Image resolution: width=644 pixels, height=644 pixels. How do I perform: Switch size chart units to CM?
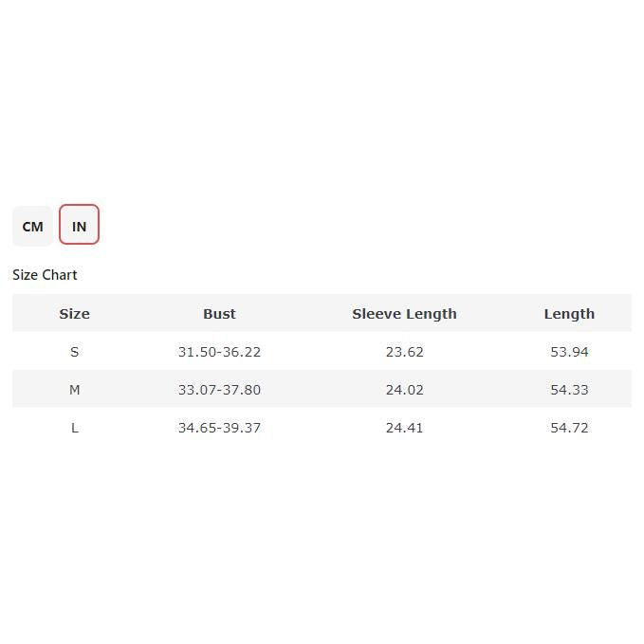32,227
